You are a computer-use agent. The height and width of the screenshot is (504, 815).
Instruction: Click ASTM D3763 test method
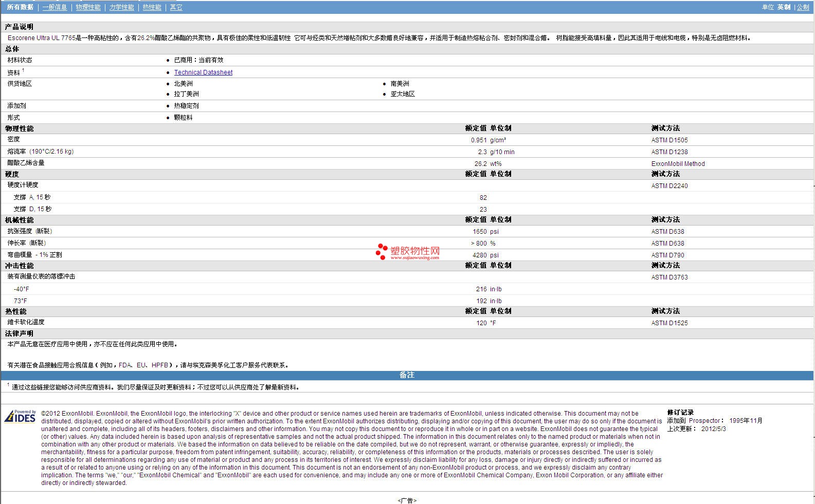coord(669,277)
